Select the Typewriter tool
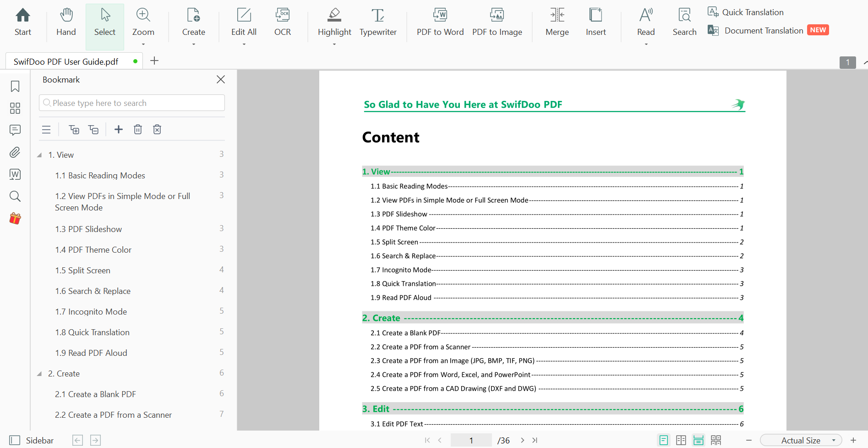The width and height of the screenshot is (868, 448). (x=378, y=22)
